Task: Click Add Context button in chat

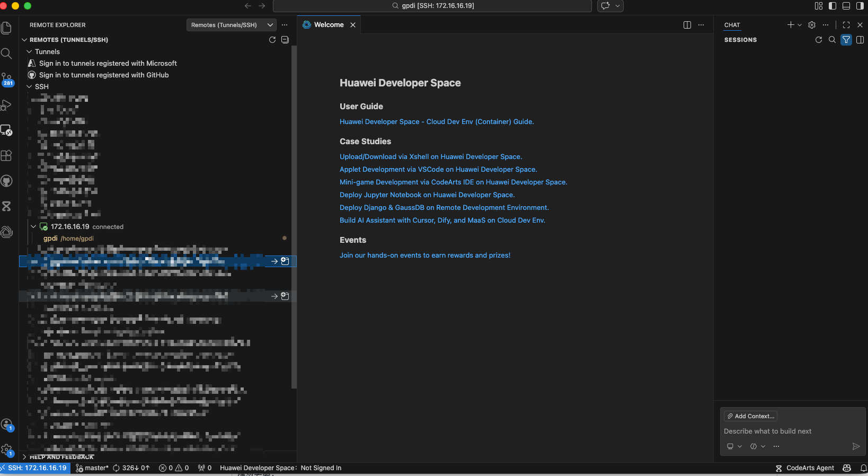Action: point(750,416)
